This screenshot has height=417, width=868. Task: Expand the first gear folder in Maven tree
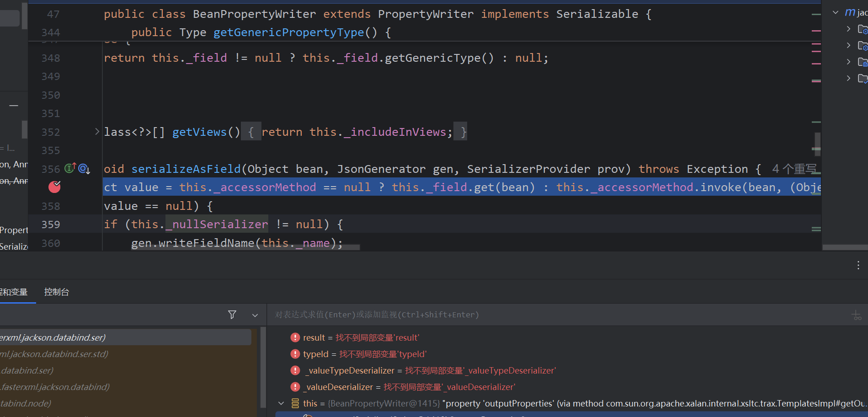pos(848,29)
